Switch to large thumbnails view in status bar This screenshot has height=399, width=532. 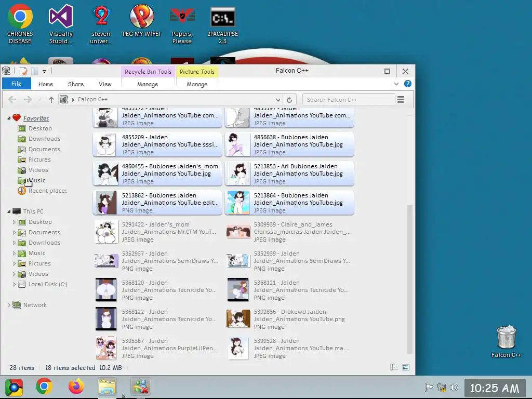click(x=406, y=367)
